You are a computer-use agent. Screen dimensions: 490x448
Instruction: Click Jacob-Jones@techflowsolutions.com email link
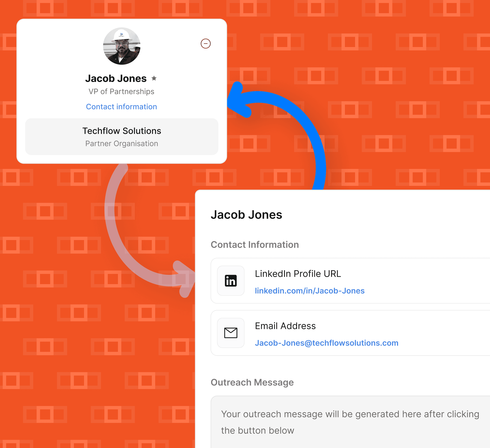tap(326, 343)
